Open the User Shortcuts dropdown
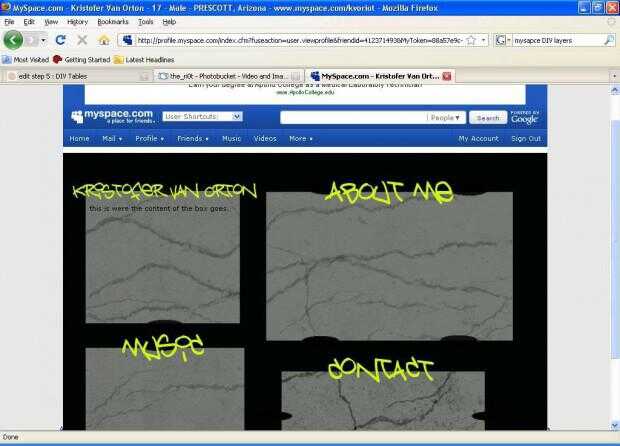 203,117
